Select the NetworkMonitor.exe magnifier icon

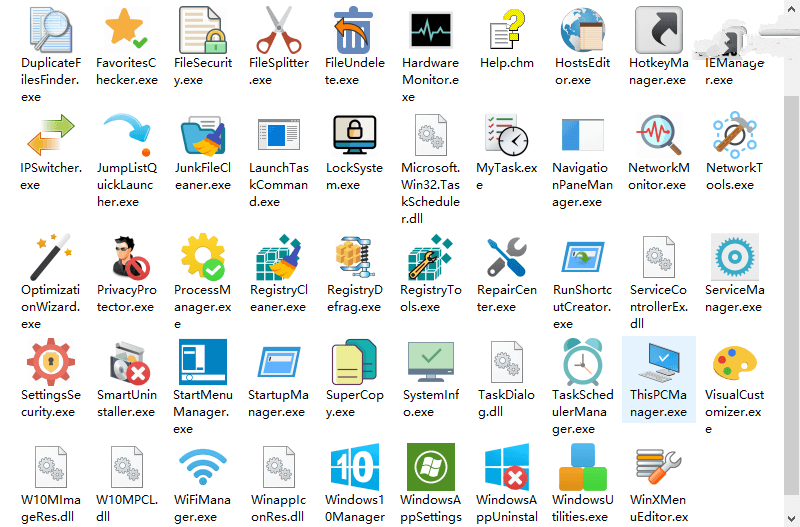(x=659, y=136)
